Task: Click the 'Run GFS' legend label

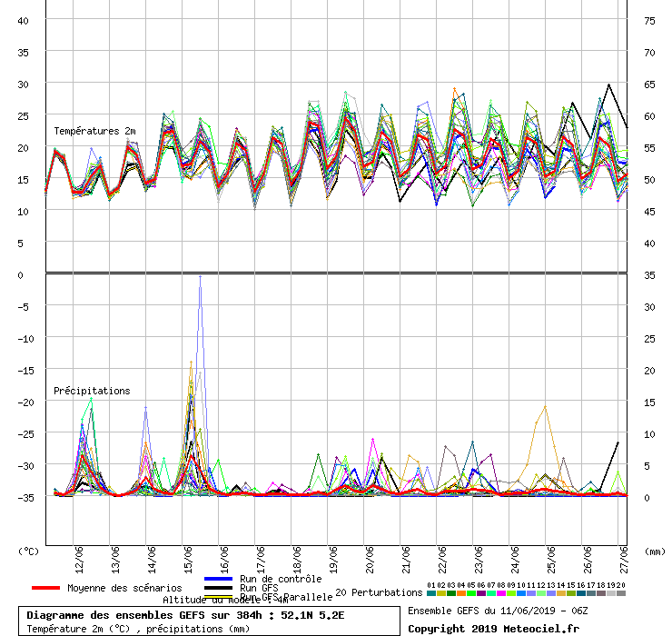Action: tap(259, 588)
